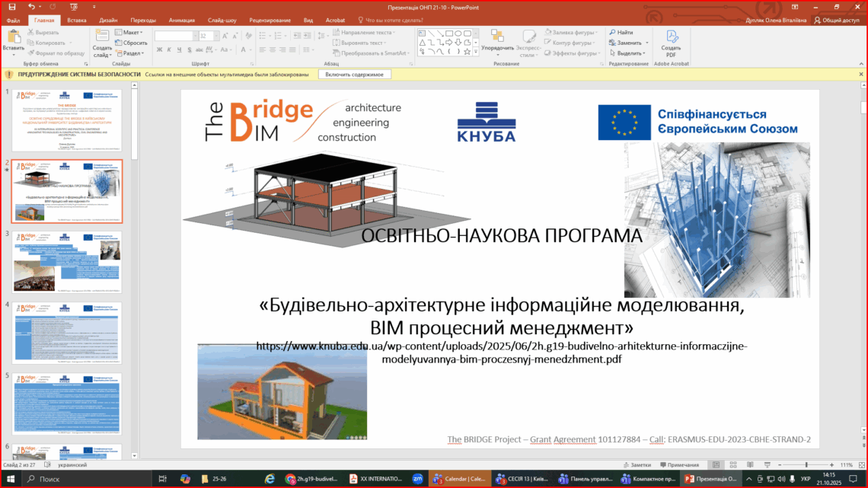Viewport: 868px width, 488px height.
Task: Toggle Bold (Ж) formatting
Action: pyautogui.click(x=159, y=50)
